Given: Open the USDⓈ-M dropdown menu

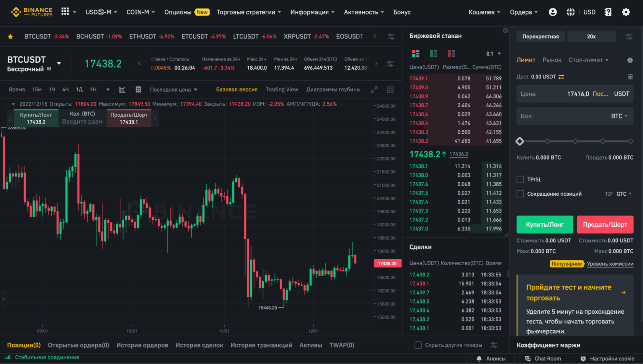Looking at the screenshot, I should 101,12.
